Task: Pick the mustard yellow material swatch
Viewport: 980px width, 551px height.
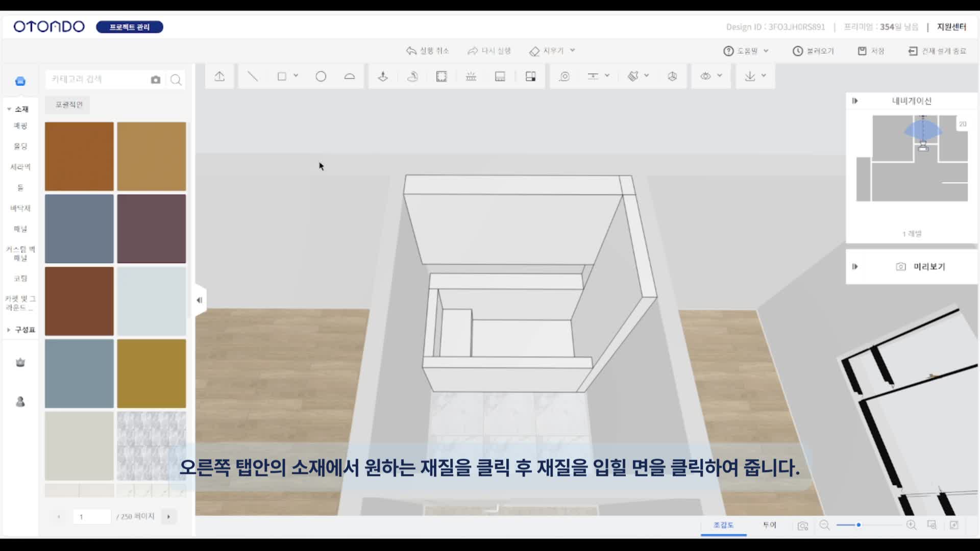Action: click(x=152, y=373)
